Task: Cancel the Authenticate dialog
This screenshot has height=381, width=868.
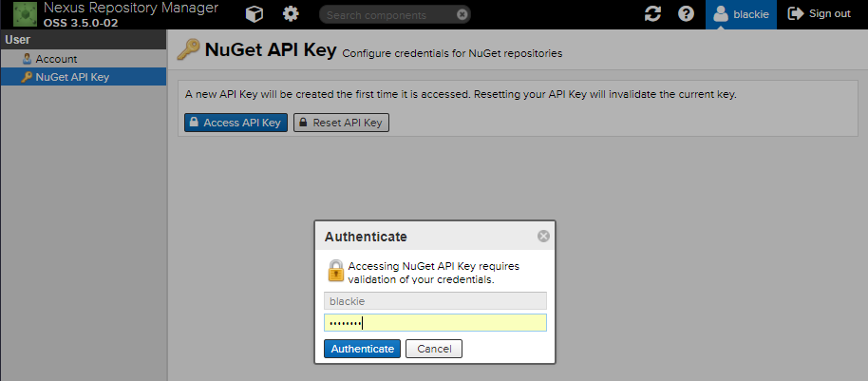Action: pyautogui.click(x=434, y=349)
